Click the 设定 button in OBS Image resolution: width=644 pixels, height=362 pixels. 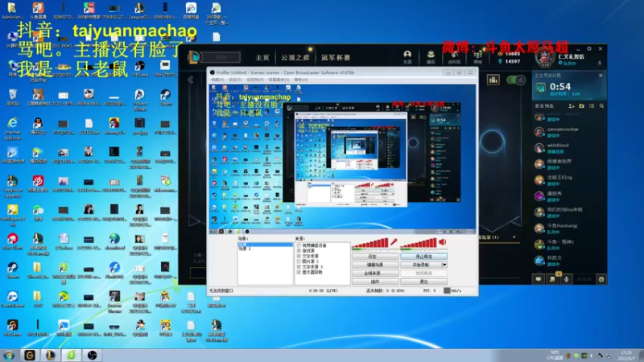point(375,257)
